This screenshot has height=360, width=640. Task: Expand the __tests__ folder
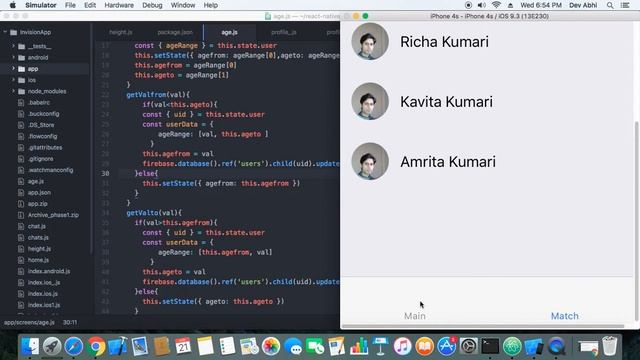click(13, 46)
